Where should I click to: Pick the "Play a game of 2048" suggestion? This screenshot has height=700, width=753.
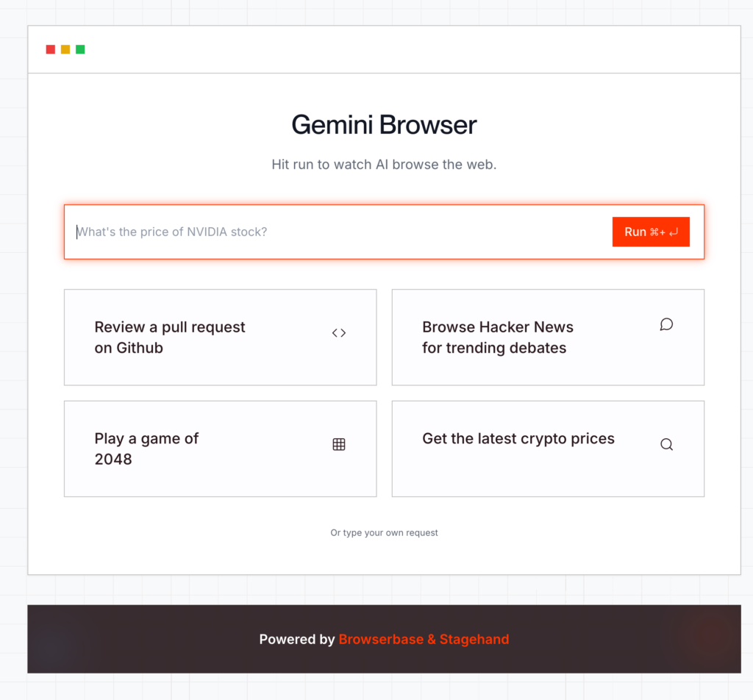(x=146, y=449)
